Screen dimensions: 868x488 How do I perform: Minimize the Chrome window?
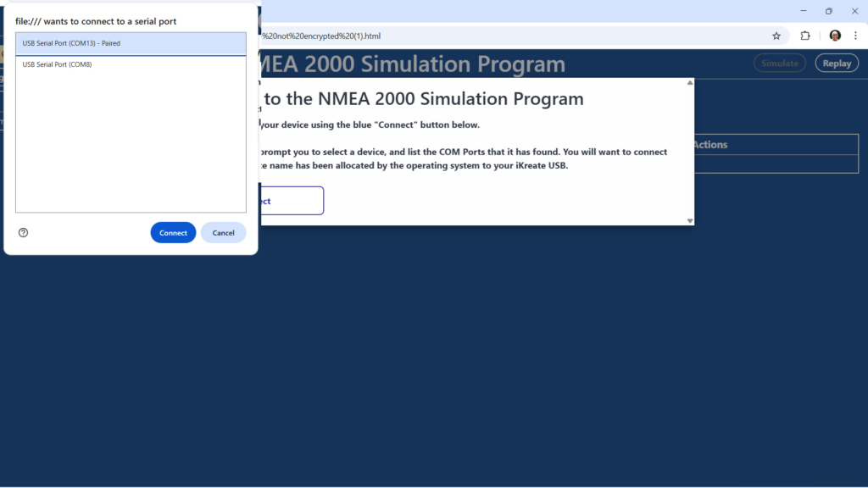click(x=802, y=11)
